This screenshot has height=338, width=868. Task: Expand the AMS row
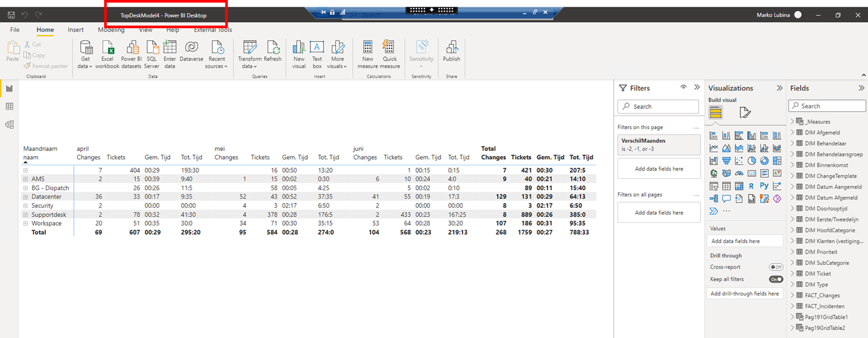(25, 179)
